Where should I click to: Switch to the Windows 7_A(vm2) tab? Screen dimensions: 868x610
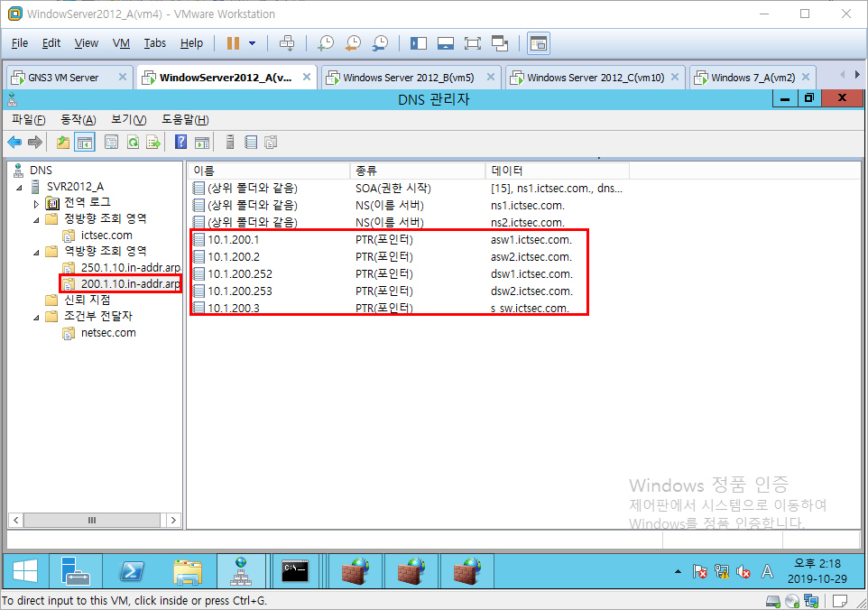point(753,78)
